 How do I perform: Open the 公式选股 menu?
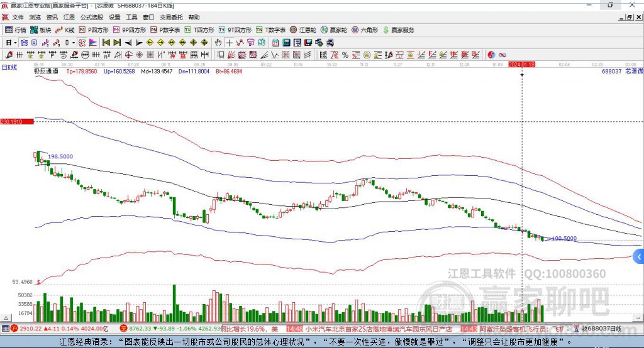click(91, 18)
